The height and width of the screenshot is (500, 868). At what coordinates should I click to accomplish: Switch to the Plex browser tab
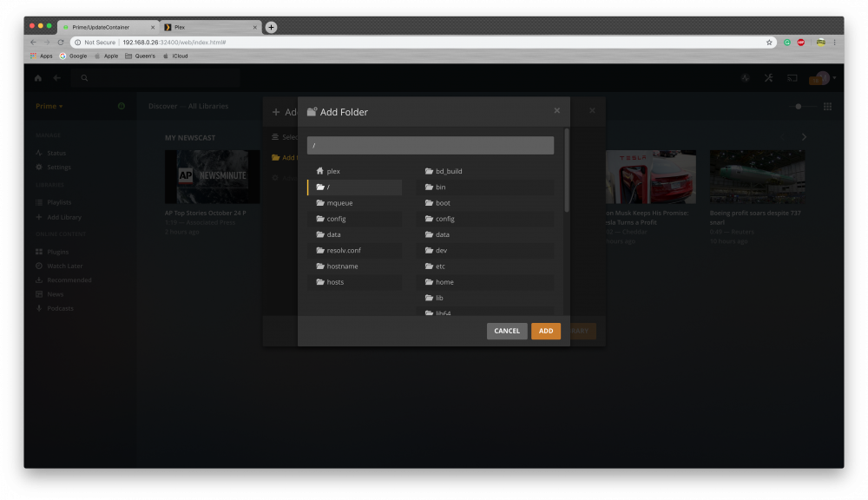click(x=210, y=27)
